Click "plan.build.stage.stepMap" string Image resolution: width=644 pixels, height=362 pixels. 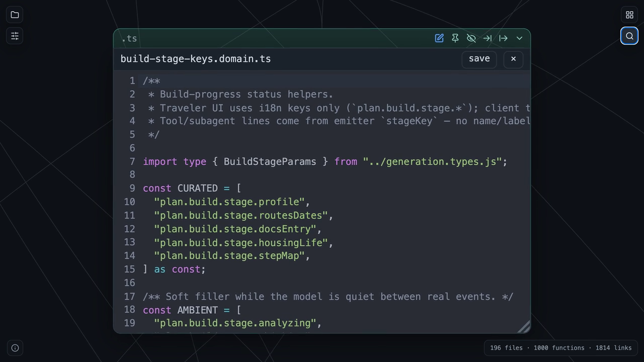tap(229, 256)
